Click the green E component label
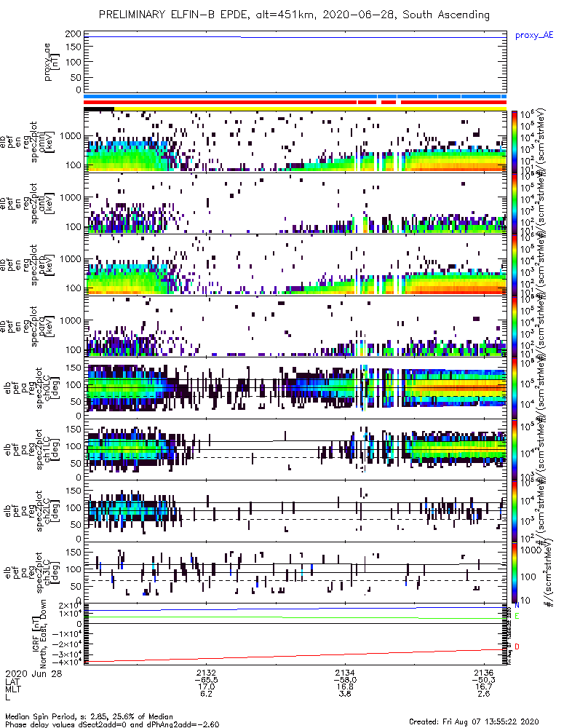 (x=517, y=616)
